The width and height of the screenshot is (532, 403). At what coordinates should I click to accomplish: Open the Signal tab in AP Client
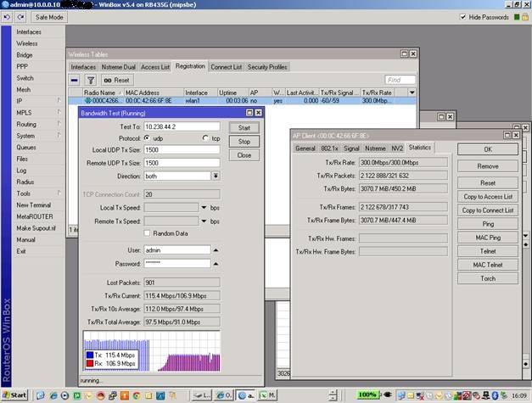click(350, 148)
